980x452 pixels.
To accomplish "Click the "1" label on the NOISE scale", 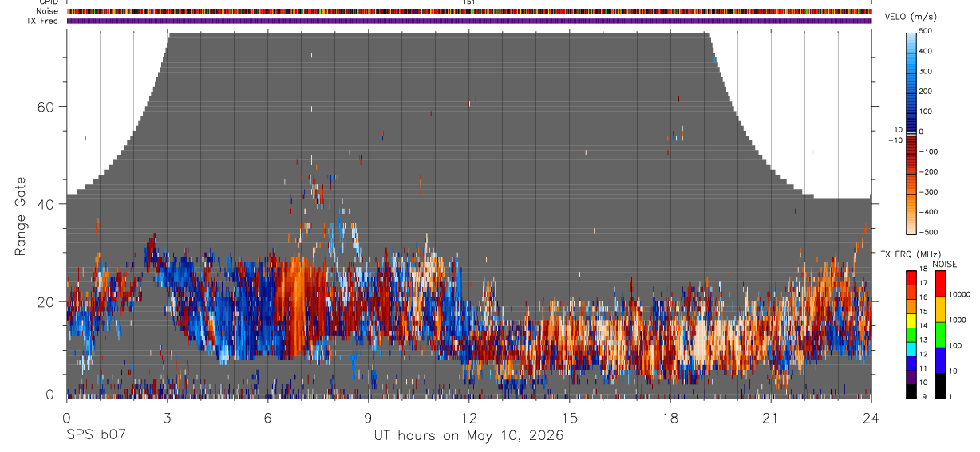I will 951,396.
